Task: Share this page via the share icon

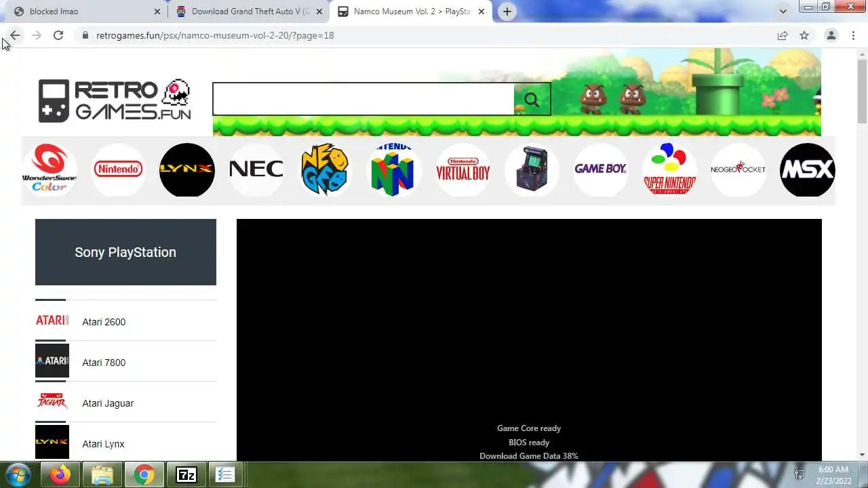Action: (783, 35)
